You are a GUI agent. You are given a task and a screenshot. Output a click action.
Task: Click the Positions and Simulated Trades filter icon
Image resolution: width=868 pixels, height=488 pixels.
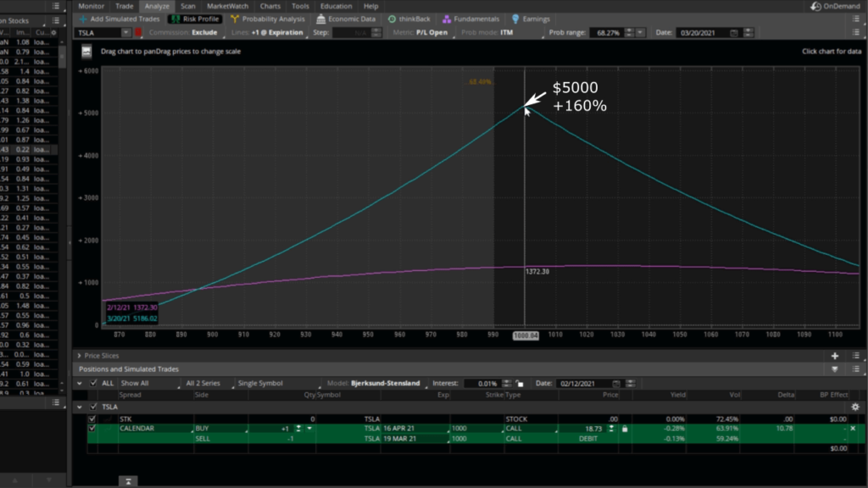point(835,369)
